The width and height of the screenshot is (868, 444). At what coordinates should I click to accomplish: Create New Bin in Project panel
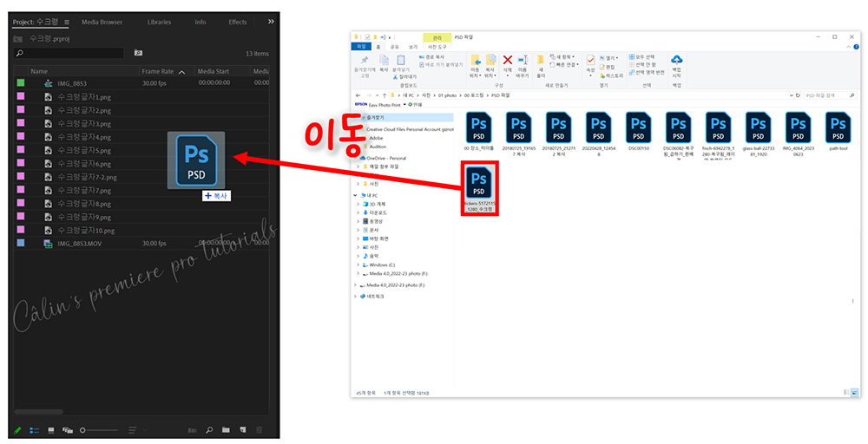226,429
